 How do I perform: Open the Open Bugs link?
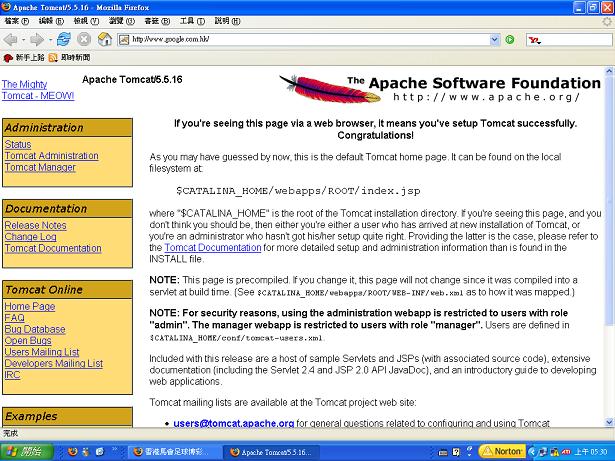click(27, 341)
